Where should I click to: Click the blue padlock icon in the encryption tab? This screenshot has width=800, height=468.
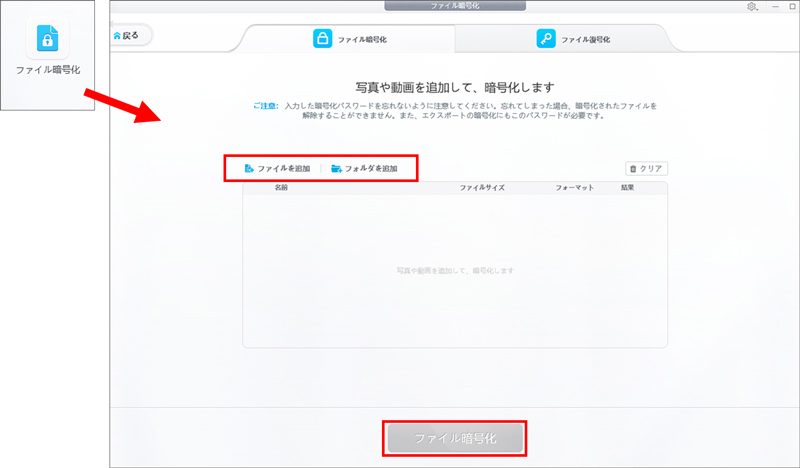coord(322,39)
